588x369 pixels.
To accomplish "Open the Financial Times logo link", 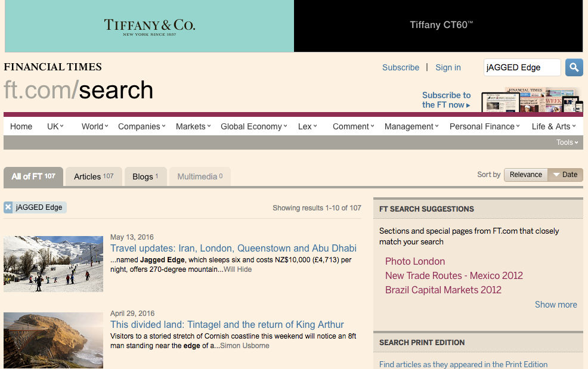I will coord(53,67).
